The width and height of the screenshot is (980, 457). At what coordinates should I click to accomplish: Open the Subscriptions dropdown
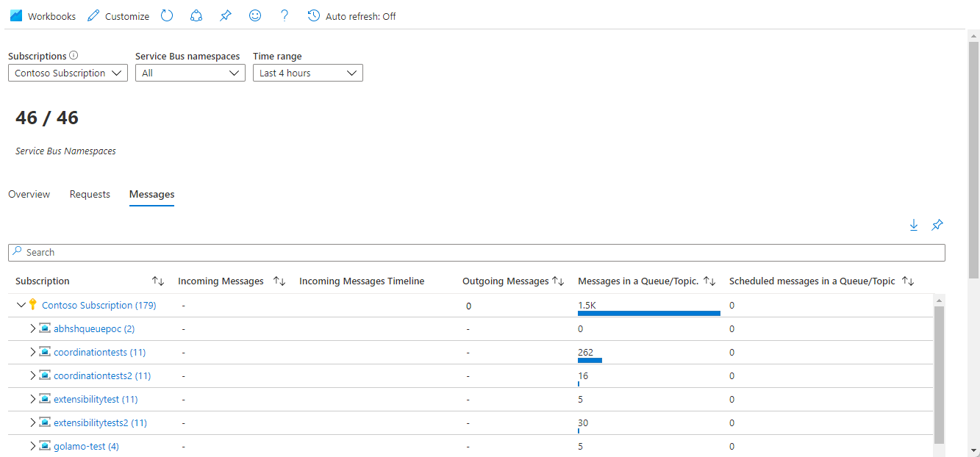click(x=68, y=73)
